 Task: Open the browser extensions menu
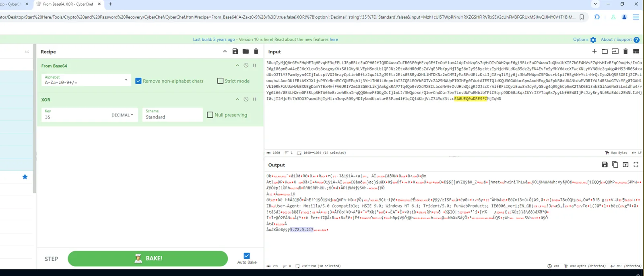coord(597,17)
